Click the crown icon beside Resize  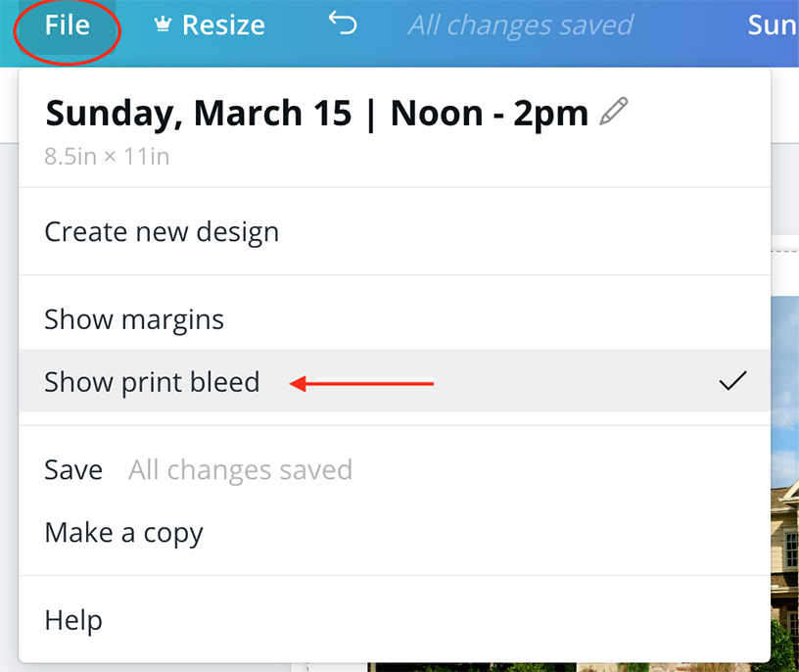(x=163, y=24)
